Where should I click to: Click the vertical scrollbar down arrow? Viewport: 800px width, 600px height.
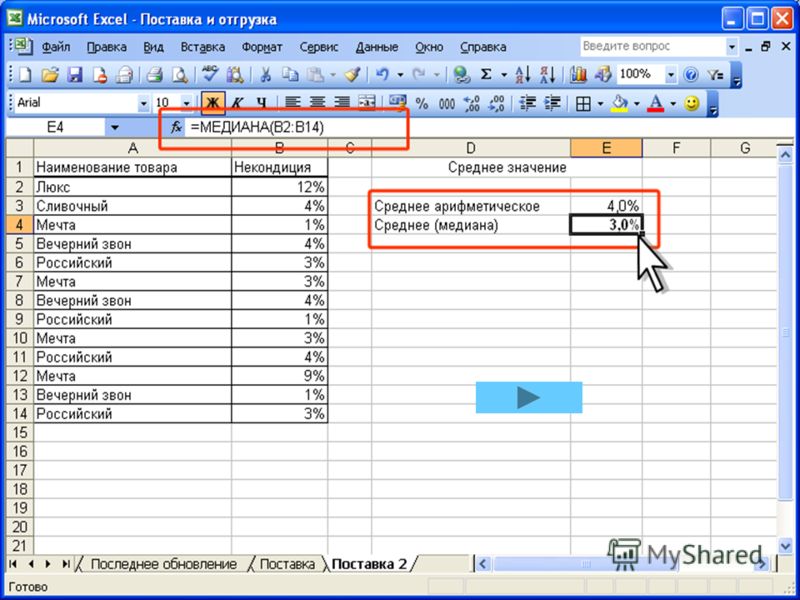[785, 546]
